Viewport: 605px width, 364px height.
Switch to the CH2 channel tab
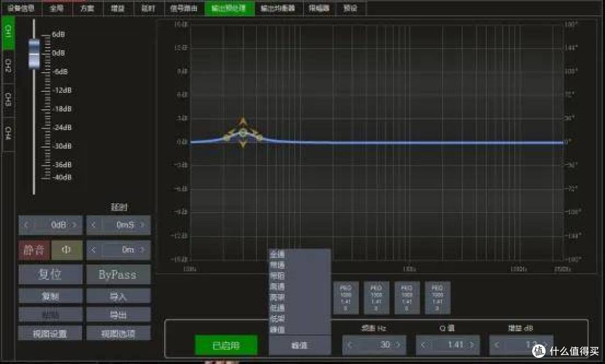[8, 66]
